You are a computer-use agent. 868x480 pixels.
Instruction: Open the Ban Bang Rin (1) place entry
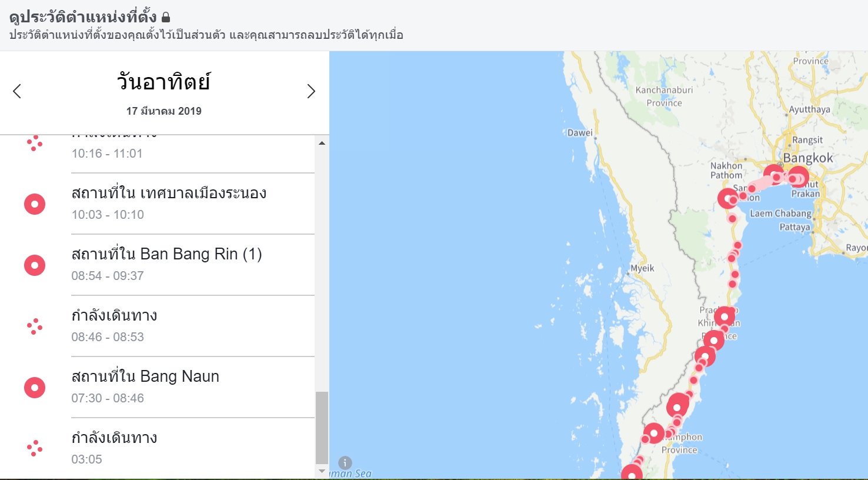point(166,254)
